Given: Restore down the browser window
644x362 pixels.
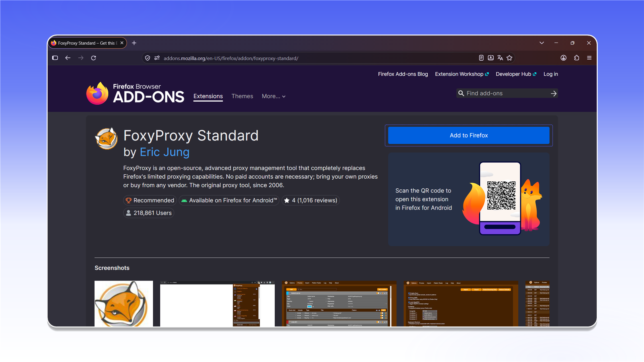Looking at the screenshot, I should tap(573, 43).
